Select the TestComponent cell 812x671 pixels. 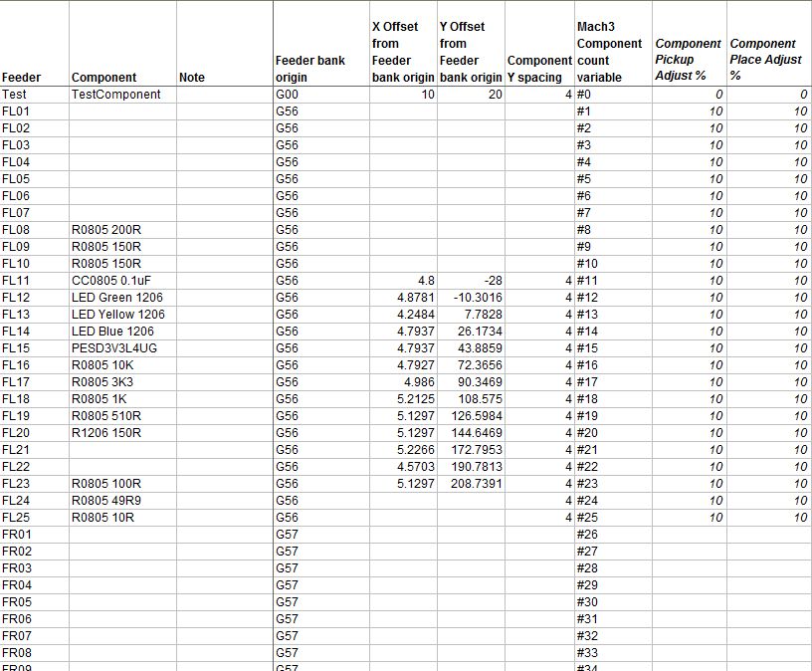[115, 95]
